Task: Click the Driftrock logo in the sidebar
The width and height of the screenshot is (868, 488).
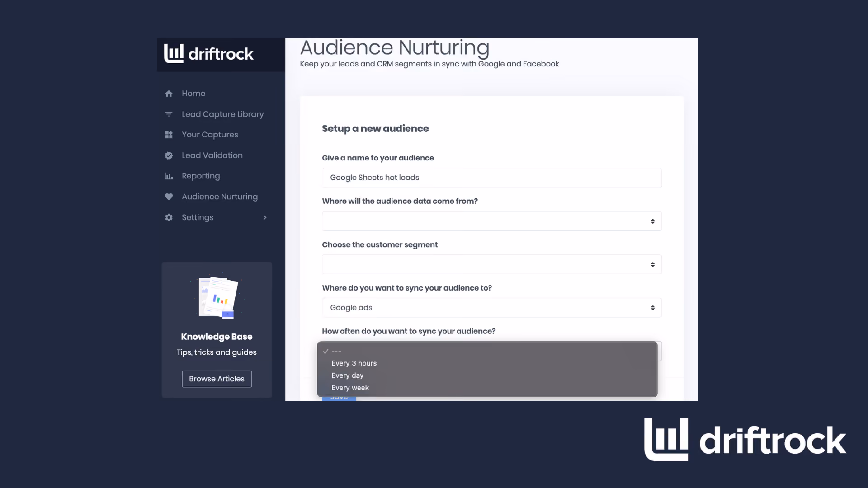Action: [208, 54]
